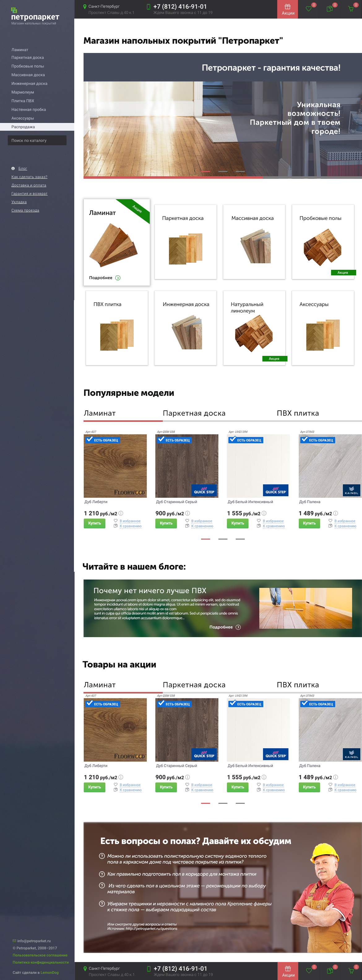Open the Доставка и оплата sidebar link

point(28,185)
